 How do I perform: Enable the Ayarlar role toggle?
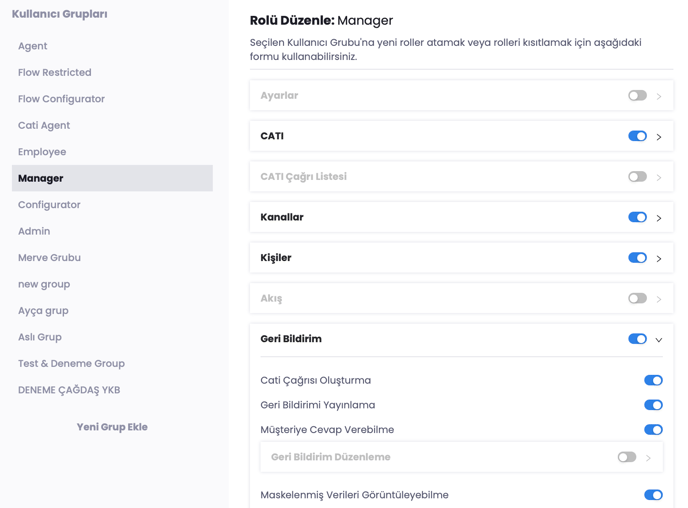(637, 96)
